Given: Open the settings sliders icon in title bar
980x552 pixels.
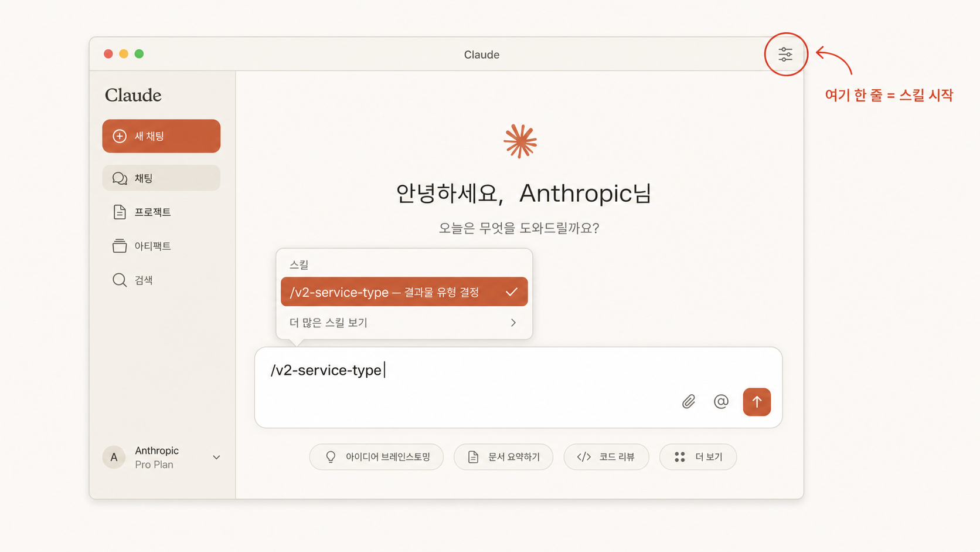Looking at the screenshot, I should (x=785, y=55).
